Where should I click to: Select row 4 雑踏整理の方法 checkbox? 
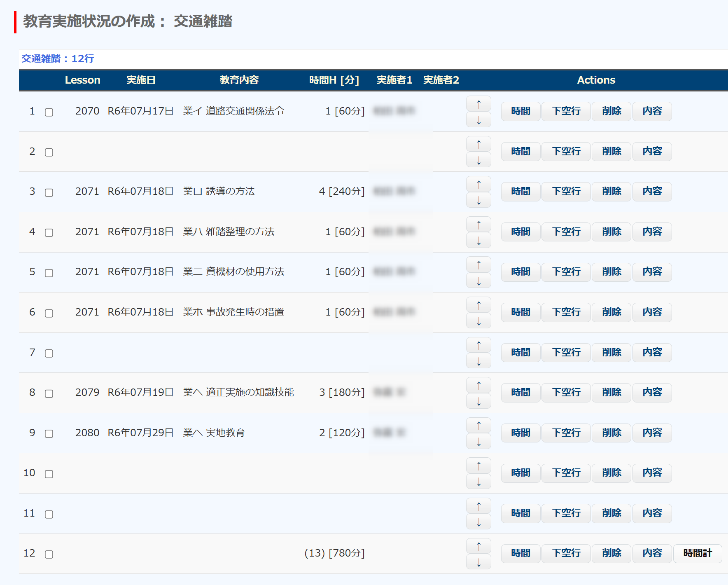click(49, 233)
